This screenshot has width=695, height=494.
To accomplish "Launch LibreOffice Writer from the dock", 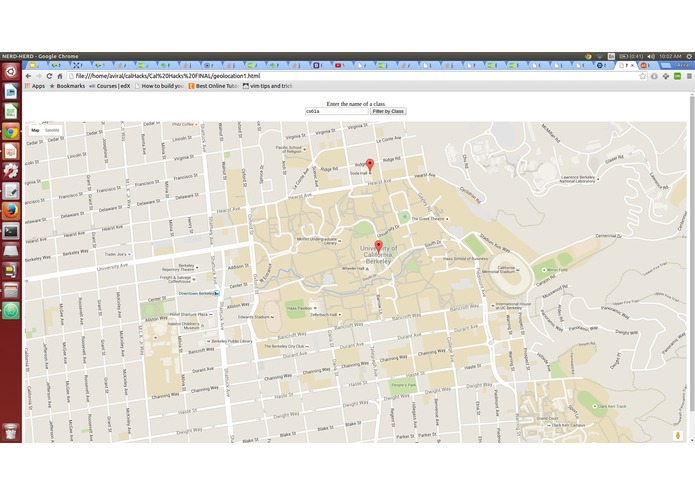I will point(11,92).
